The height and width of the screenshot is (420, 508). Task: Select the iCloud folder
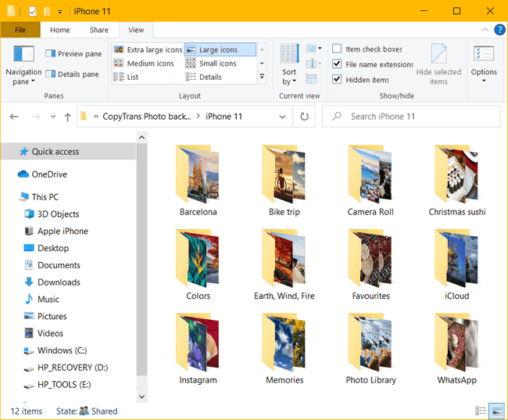point(457,264)
